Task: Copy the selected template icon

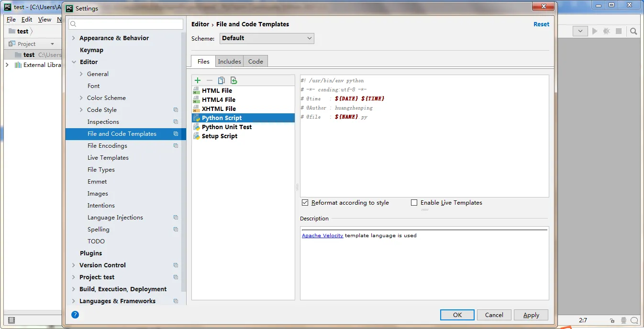Action: [222, 80]
